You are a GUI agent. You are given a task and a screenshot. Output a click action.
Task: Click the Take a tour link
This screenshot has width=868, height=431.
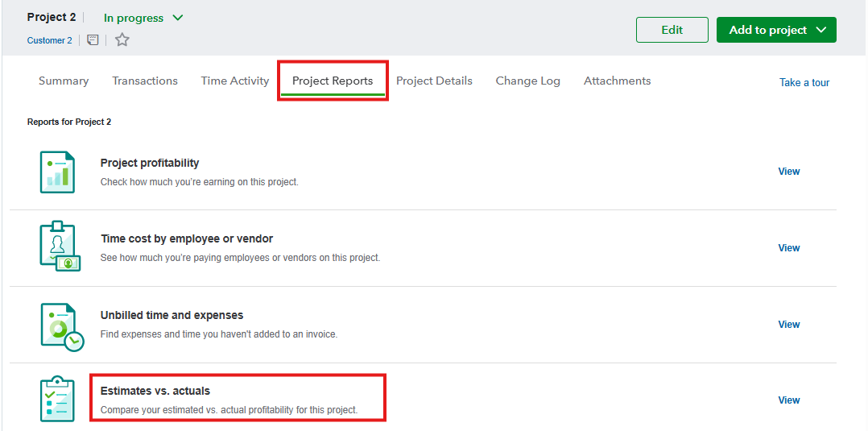(x=804, y=82)
